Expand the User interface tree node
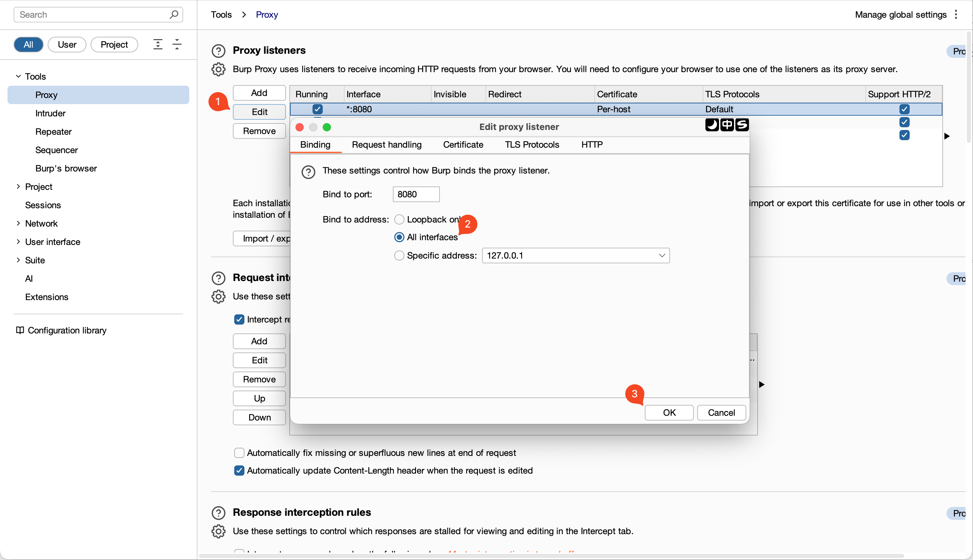Viewport: 973px width, 560px height. (18, 242)
